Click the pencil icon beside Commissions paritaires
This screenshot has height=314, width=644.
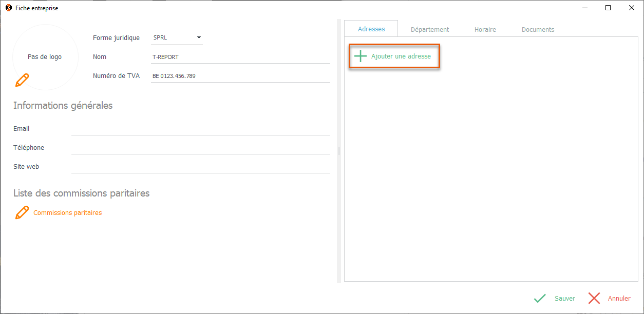coord(22,212)
